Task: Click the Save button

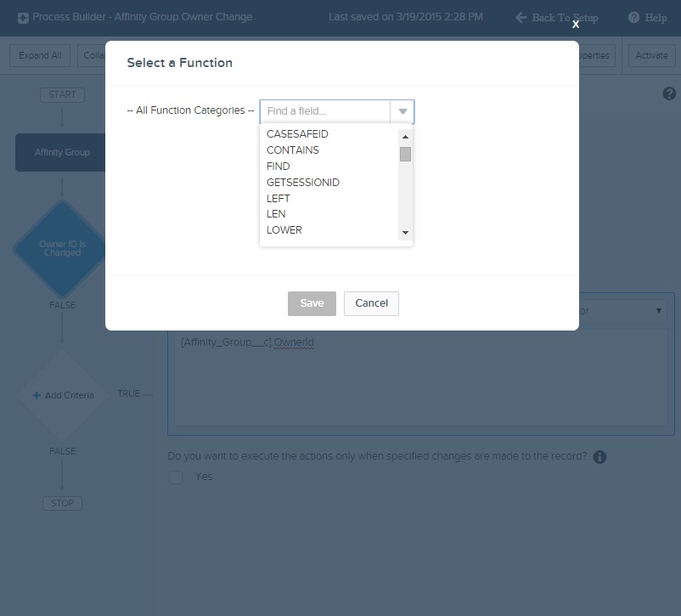Action: click(312, 303)
